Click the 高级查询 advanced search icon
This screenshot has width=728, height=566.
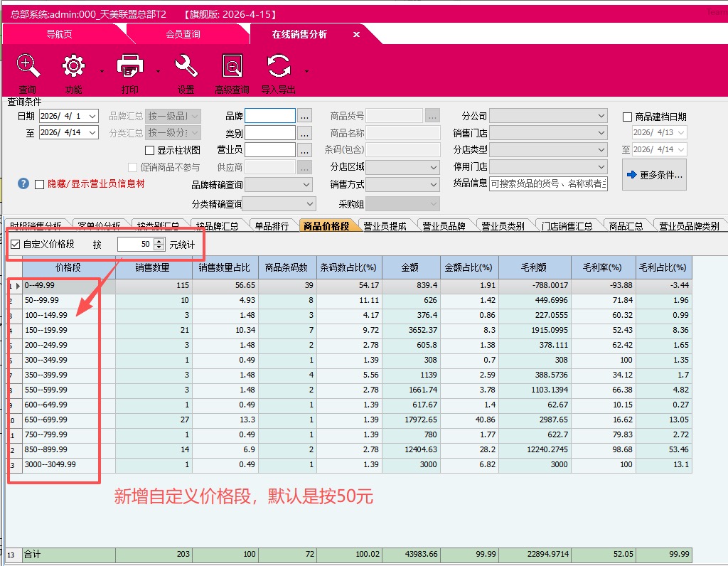coord(232,68)
